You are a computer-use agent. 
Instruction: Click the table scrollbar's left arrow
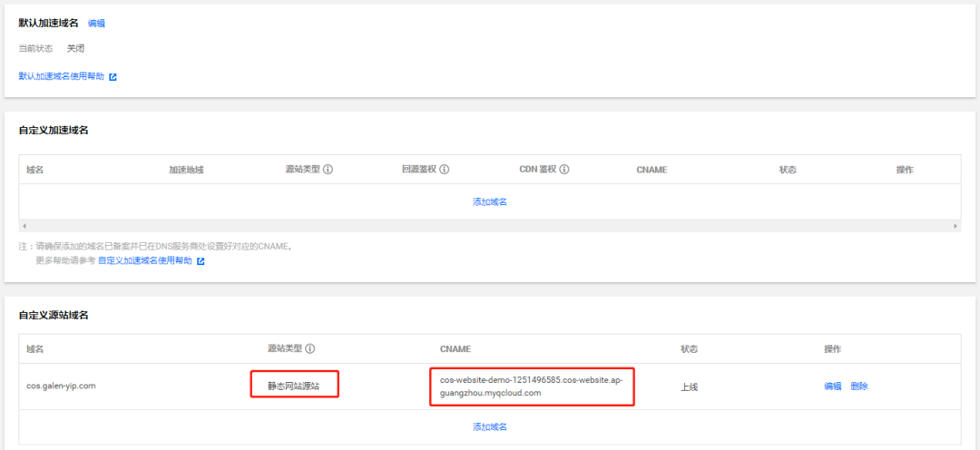coord(23,225)
